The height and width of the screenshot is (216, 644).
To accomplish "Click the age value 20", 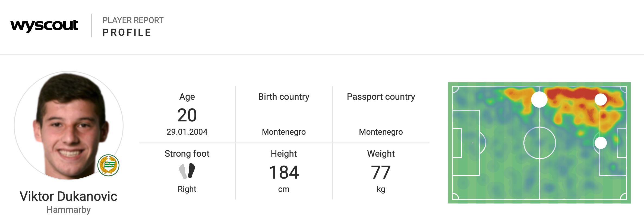I will coord(187,115).
